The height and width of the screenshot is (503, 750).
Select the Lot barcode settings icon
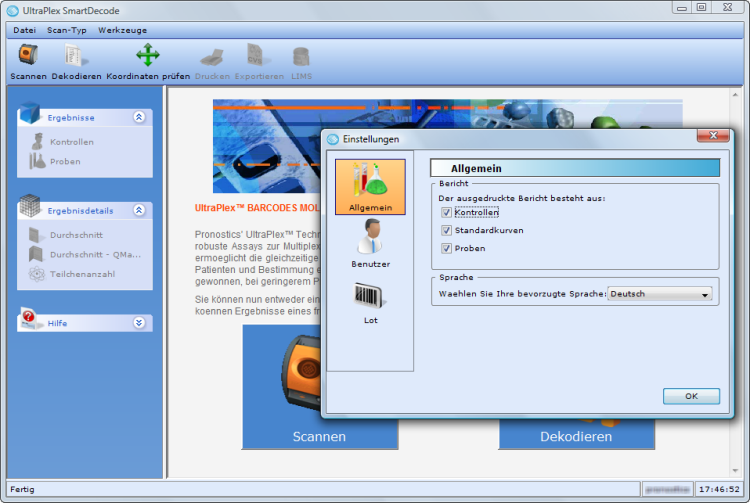[x=370, y=304]
